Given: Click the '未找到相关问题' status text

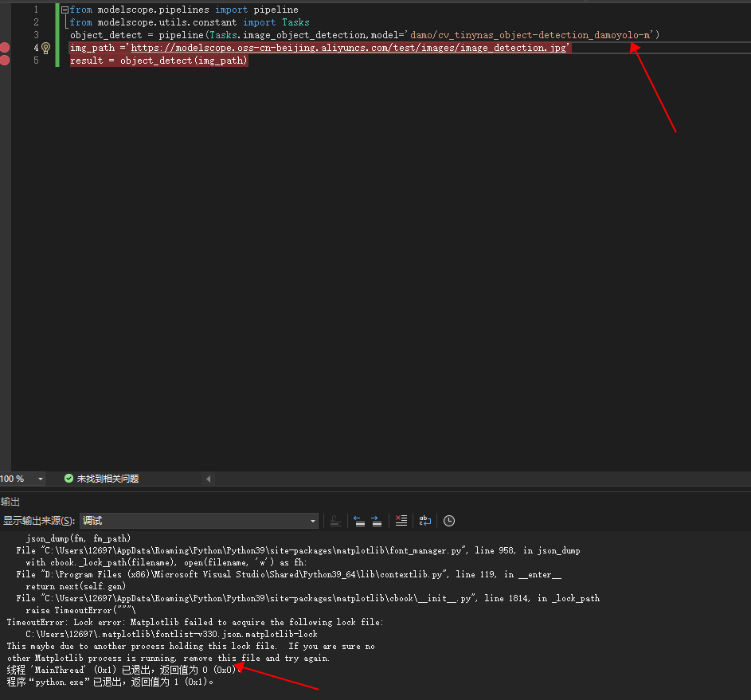Looking at the screenshot, I should pos(108,479).
